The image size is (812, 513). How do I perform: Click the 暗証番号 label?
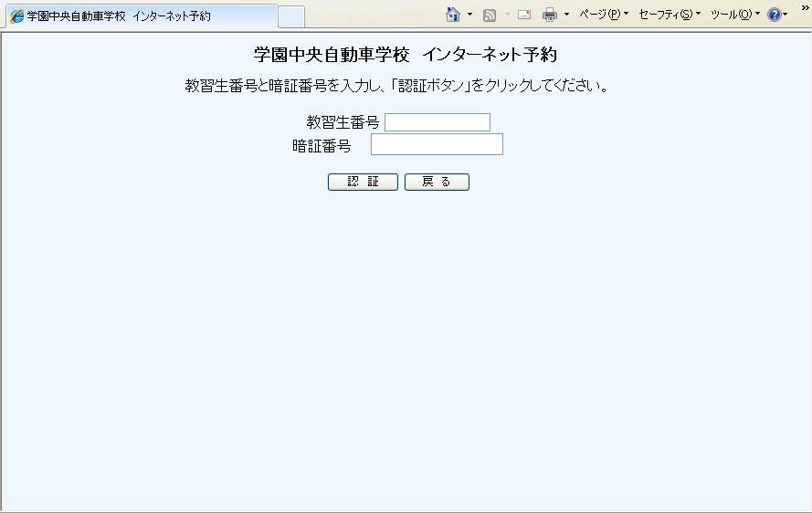coord(322,146)
